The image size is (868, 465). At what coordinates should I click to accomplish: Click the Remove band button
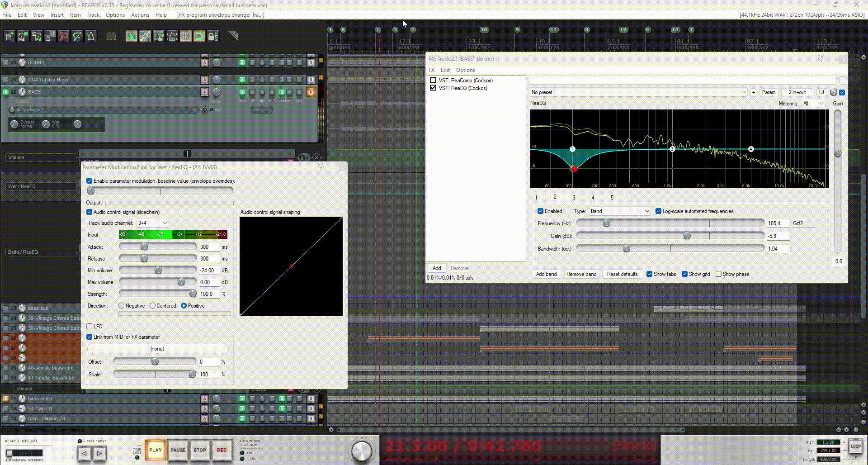[581, 274]
